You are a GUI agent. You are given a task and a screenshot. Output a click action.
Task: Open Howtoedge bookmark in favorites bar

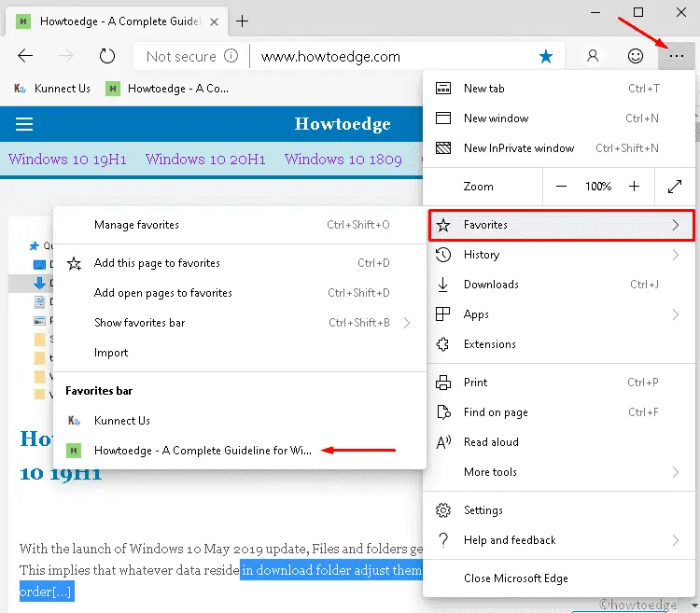[x=167, y=89]
